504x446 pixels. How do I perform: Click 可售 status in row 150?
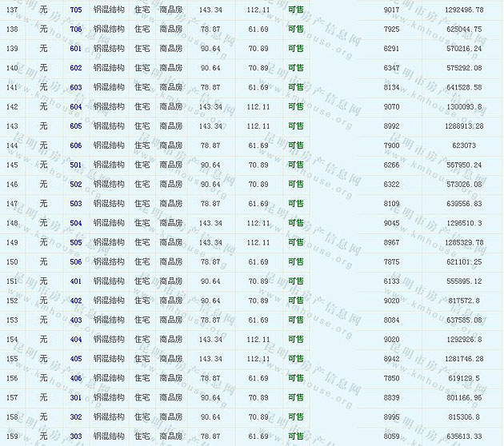[x=296, y=261]
